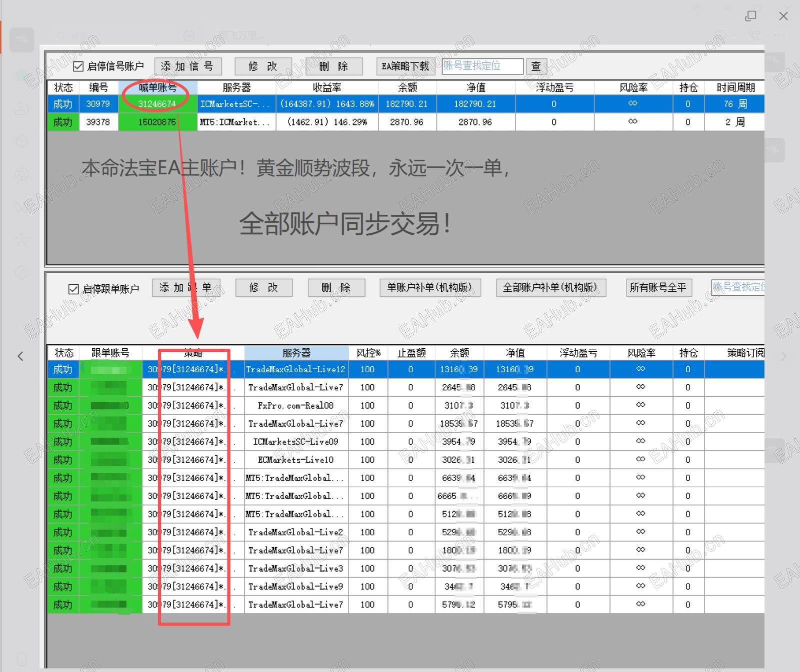Image resolution: width=800 pixels, height=672 pixels.
Task: Select follower row TradeMaxGlobal-Live3
Action: click(x=405, y=568)
